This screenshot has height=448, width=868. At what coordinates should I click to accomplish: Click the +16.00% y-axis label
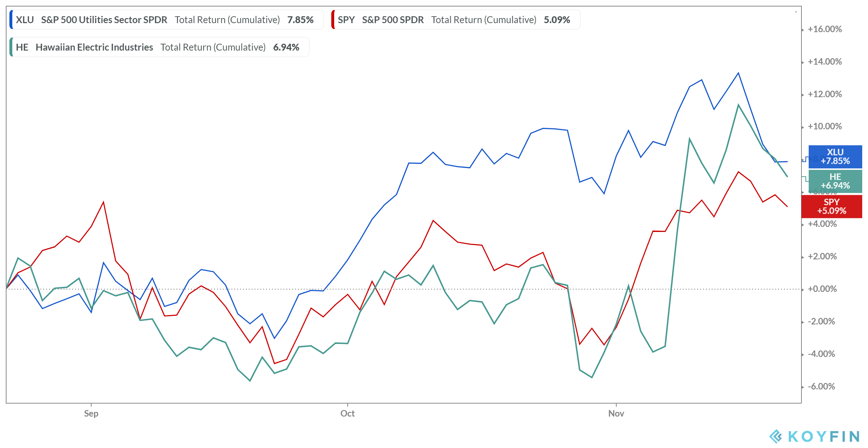coord(825,29)
